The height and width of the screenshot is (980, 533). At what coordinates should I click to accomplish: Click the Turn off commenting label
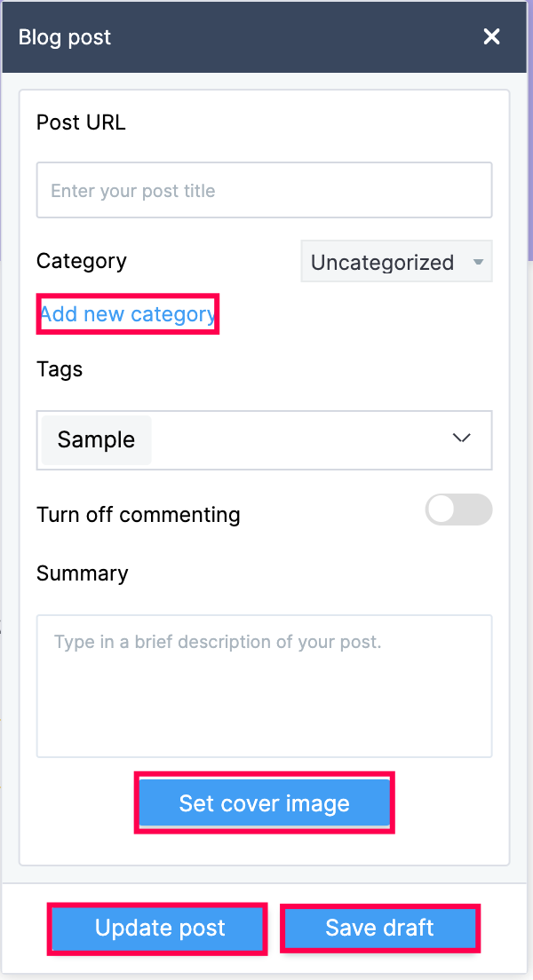coord(139,515)
